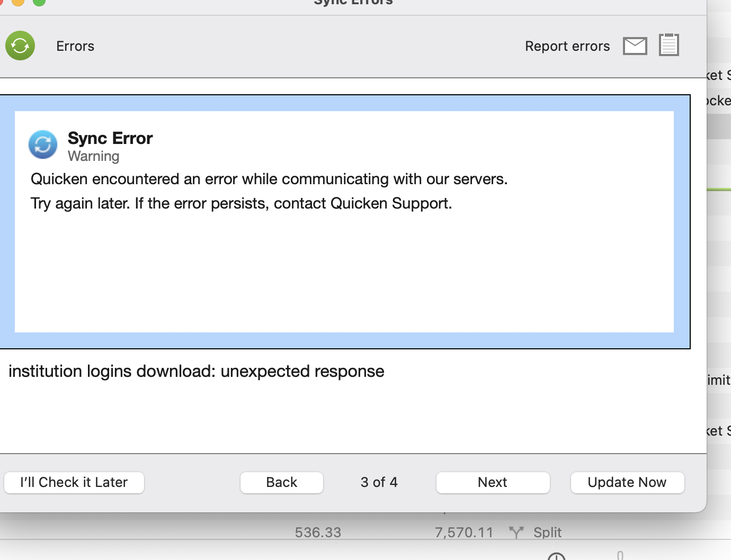Click the Split category label in register
731x560 pixels.
click(547, 532)
